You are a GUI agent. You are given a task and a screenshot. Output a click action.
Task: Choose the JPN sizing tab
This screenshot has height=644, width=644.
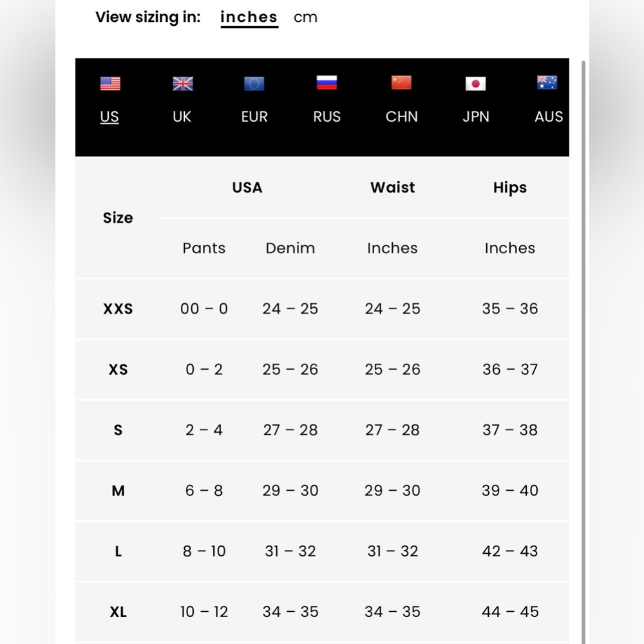(476, 117)
